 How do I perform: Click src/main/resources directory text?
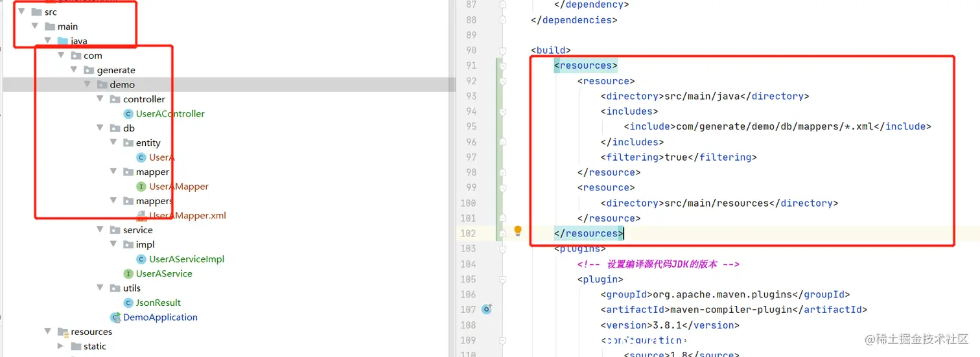716,203
